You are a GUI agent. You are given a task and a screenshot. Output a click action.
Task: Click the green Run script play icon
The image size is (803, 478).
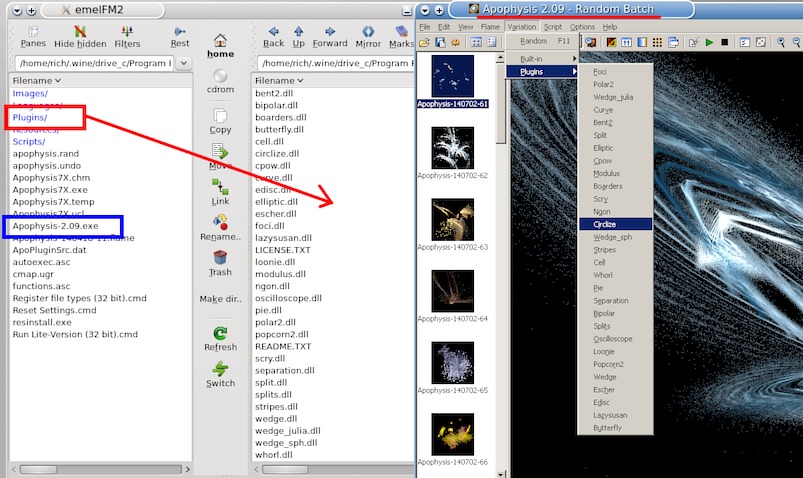709,43
